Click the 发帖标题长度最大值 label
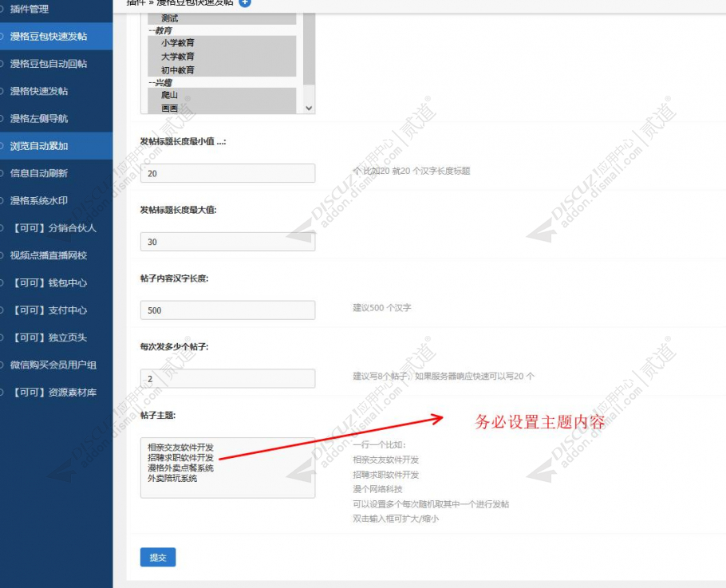 pyautogui.click(x=178, y=210)
